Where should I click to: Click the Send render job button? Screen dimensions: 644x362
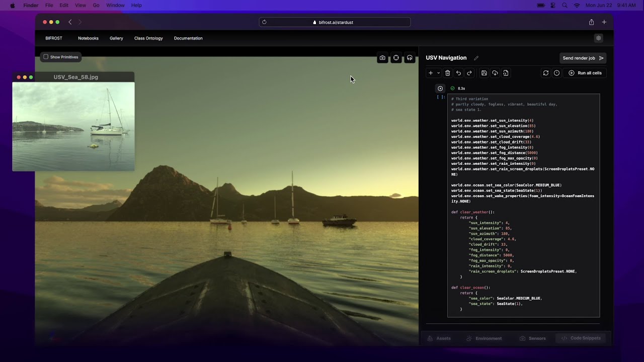tap(583, 58)
